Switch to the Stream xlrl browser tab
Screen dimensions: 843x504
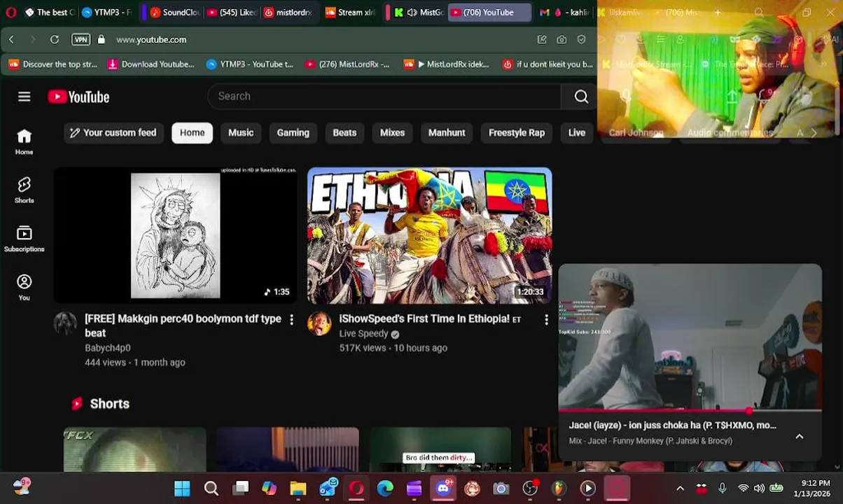coord(351,13)
